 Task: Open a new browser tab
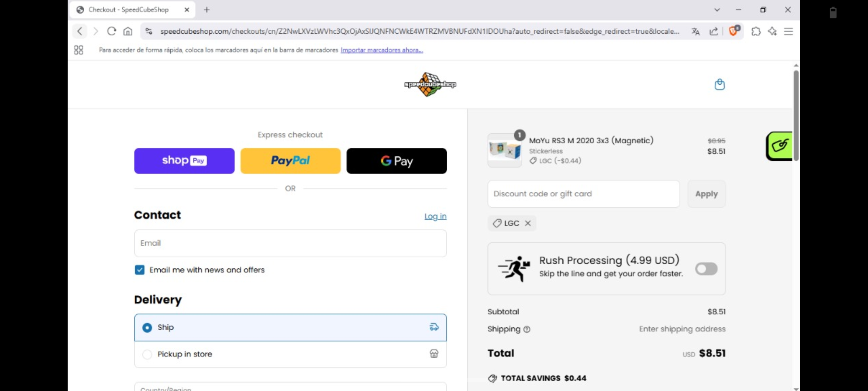point(207,10)
